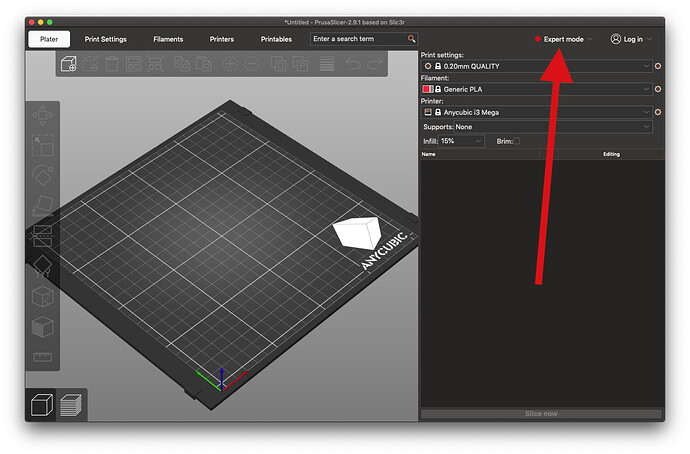Image resolution: width=690 pixels, height=454 pixels.
Task: Toggle the printer preset edit circle button
Action: tap(657, 112)
